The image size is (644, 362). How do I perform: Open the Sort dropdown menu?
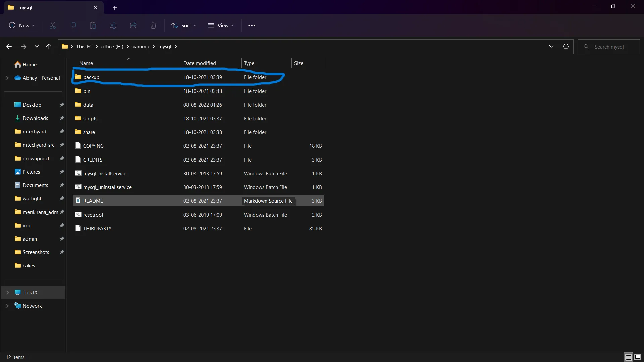[183, 25]
